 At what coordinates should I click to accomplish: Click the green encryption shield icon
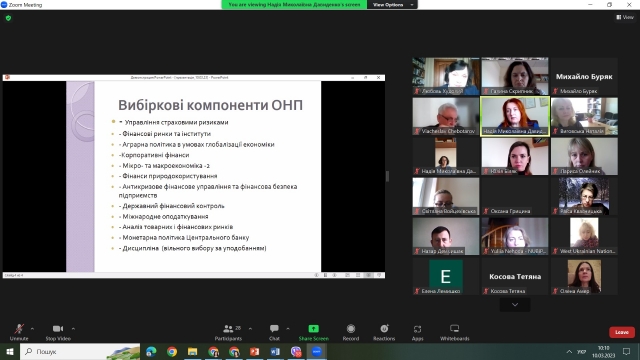pos(8,18)
